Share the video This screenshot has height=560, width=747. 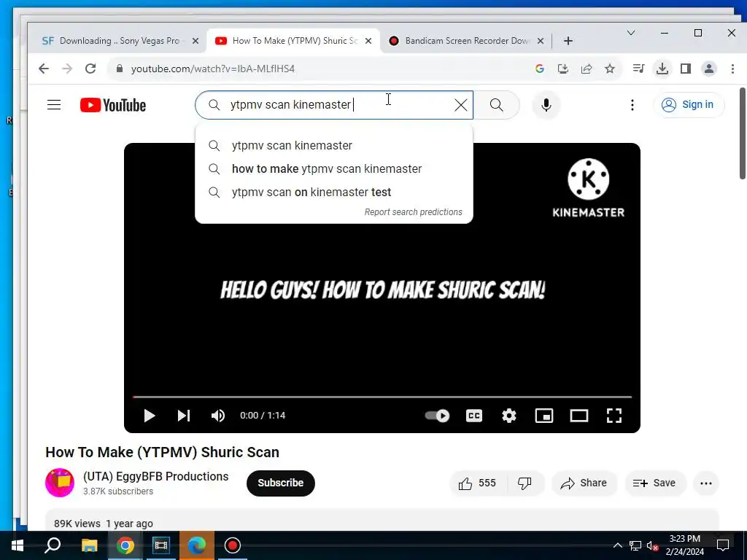pos(584,483)
